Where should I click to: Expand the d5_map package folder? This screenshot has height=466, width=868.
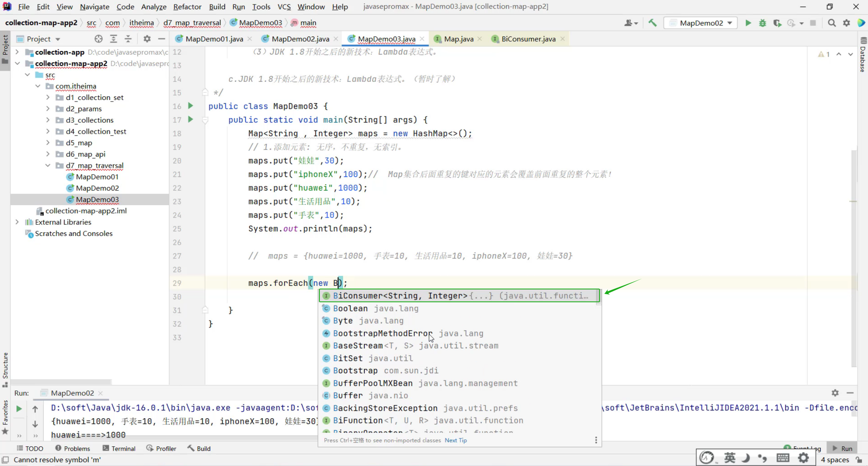tap(48, 142)
